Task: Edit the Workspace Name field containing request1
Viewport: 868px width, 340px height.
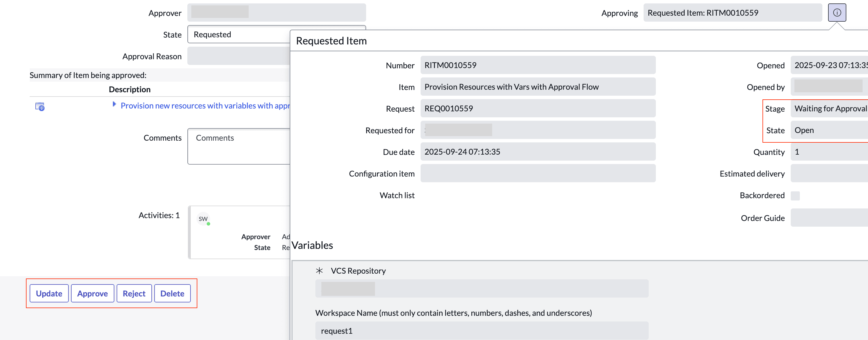Action: (482, 331)
